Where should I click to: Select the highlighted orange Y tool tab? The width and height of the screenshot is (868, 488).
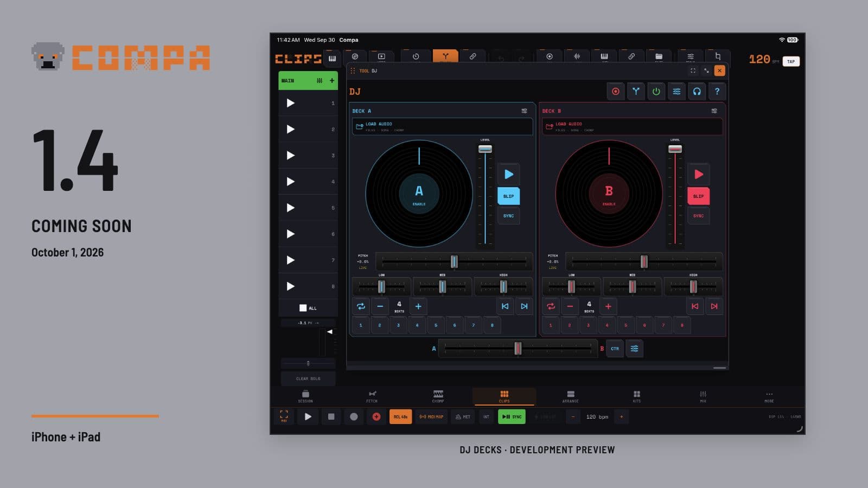coord(445,56)
